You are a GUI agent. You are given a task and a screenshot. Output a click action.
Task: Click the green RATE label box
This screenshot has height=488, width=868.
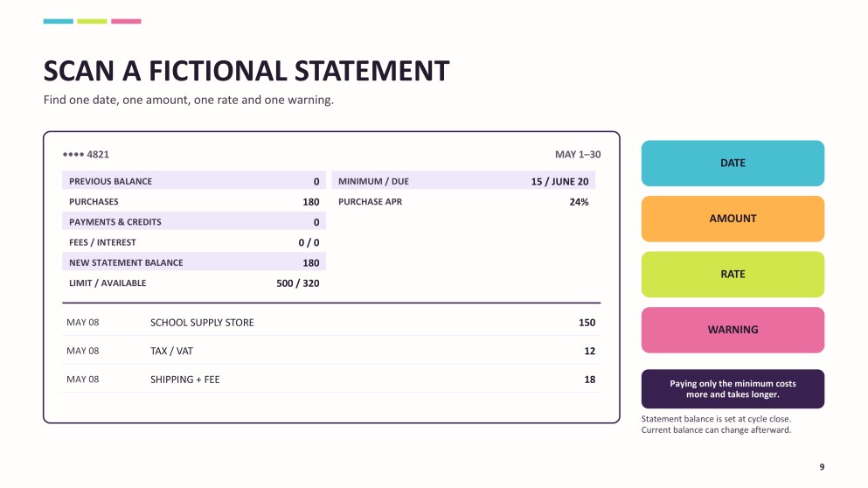pyautogui.click(x=733, y=275)
